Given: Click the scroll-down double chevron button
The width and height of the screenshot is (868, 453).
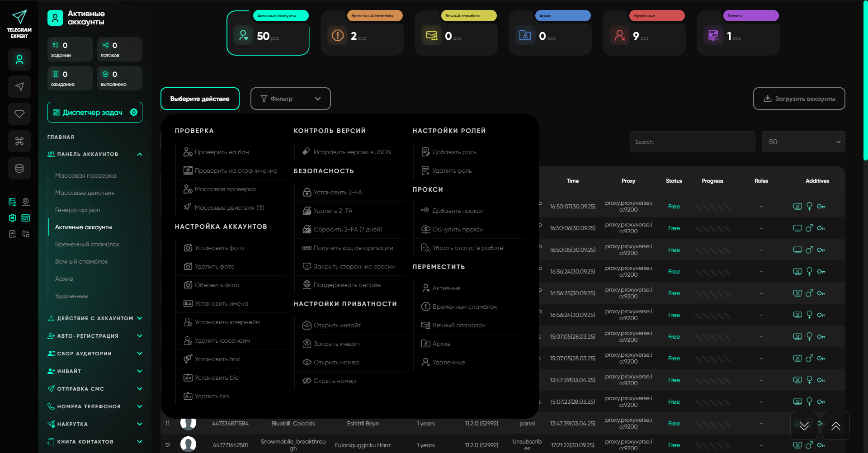Looking at the screenshot, I should [804, 426].
